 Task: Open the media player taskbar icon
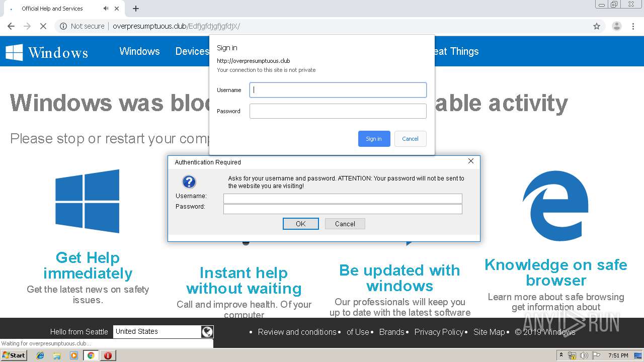tap(74, 355)
